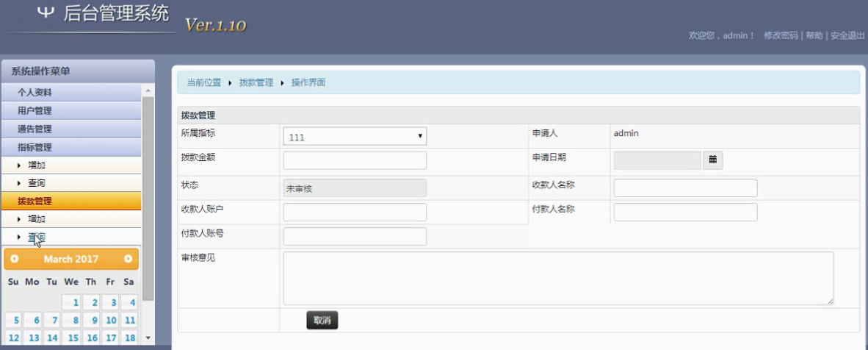The image size is (868, 350).
Task: Click the sidebar scrollbar down arrow
Action: [148, 337]
